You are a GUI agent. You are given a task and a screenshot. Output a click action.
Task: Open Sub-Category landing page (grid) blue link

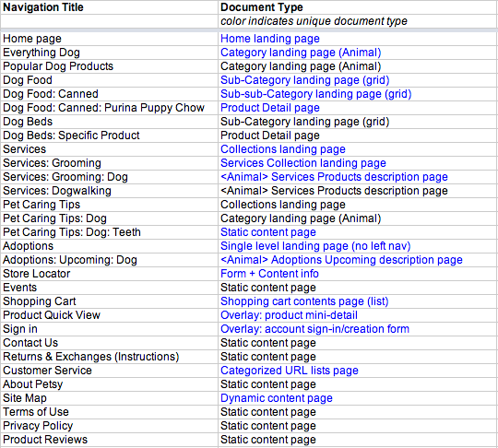[x=305, y=80]
